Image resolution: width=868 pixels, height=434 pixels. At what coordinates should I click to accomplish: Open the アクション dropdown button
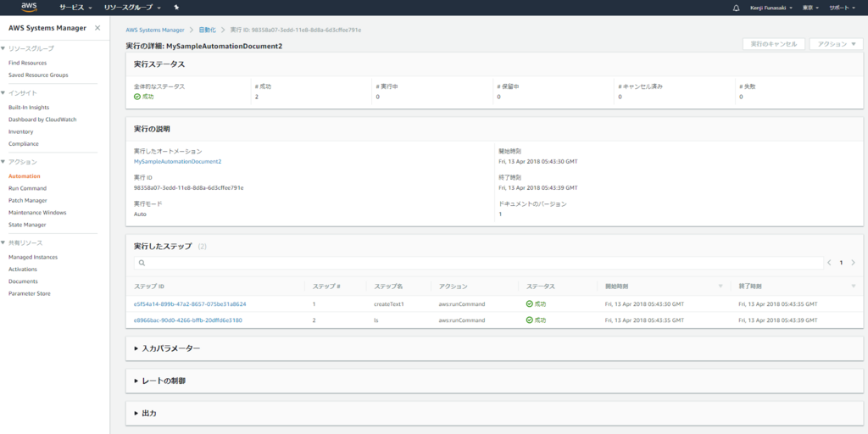click(x=836, y=44)
